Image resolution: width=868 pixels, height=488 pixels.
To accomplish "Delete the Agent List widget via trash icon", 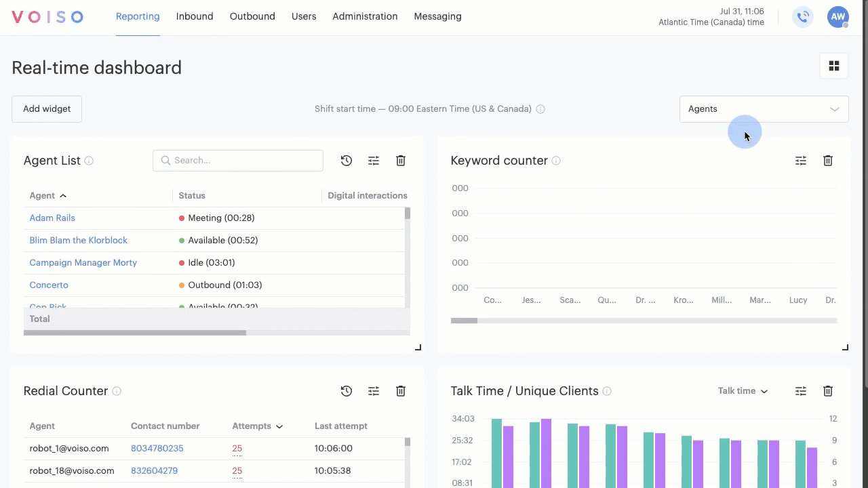I will coord(400,161).
